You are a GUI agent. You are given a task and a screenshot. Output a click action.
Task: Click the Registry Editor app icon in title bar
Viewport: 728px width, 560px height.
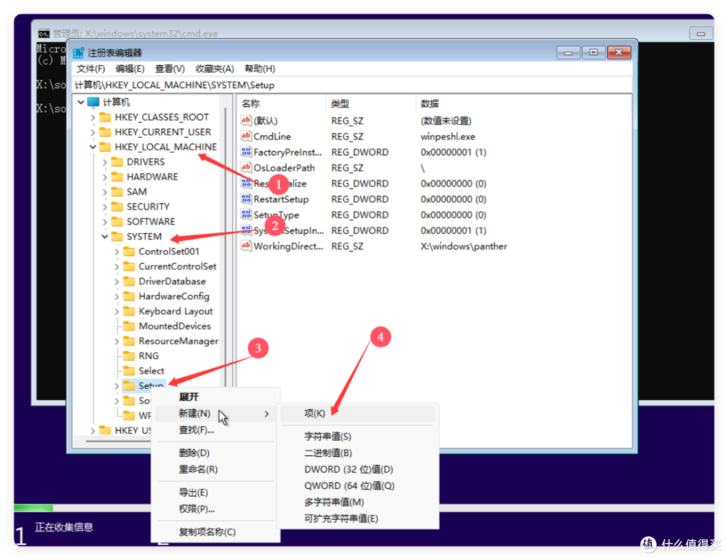[78, 53]
